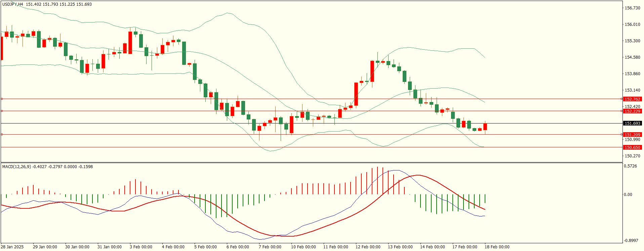Image resolution: width=644 pixels, height=251 pixels.
Task: Select the 150.990 price axis label
Action: point(632,140)
